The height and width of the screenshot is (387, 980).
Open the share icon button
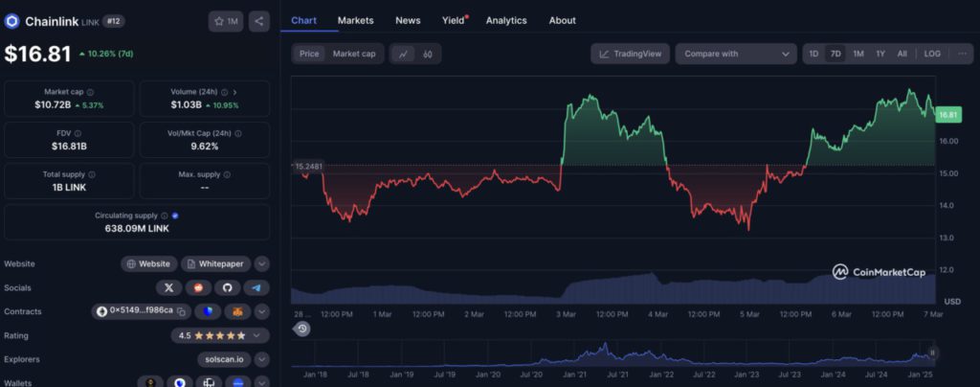258,21
